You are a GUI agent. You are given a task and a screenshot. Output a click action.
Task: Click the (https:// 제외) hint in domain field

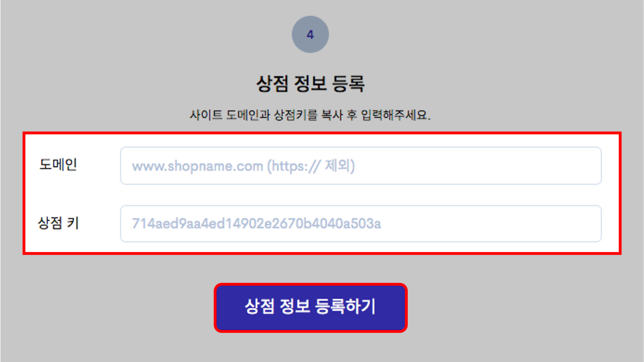tap(311, 166)
